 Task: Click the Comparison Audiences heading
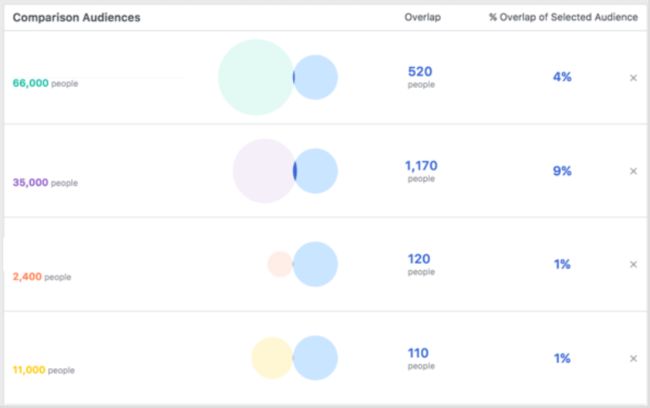[x=76, y=17]
